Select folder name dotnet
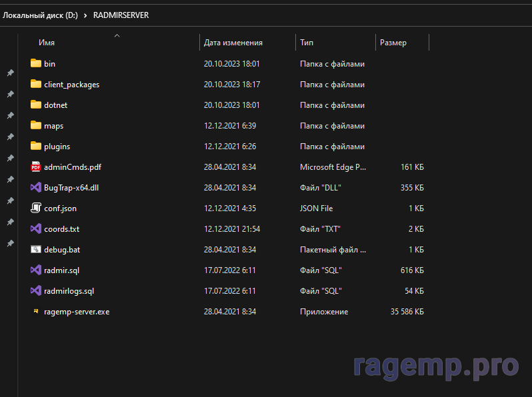 click(x=55, y=105)
